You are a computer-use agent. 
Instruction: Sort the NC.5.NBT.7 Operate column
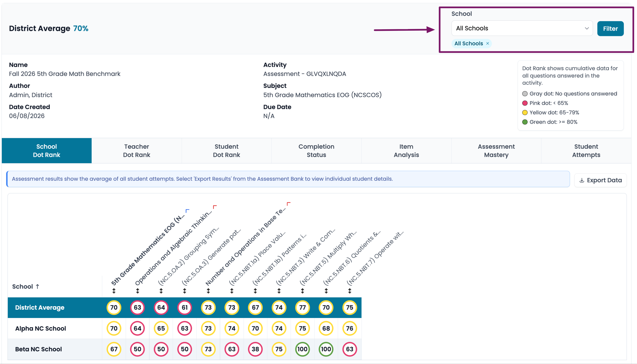click(350, 291)
